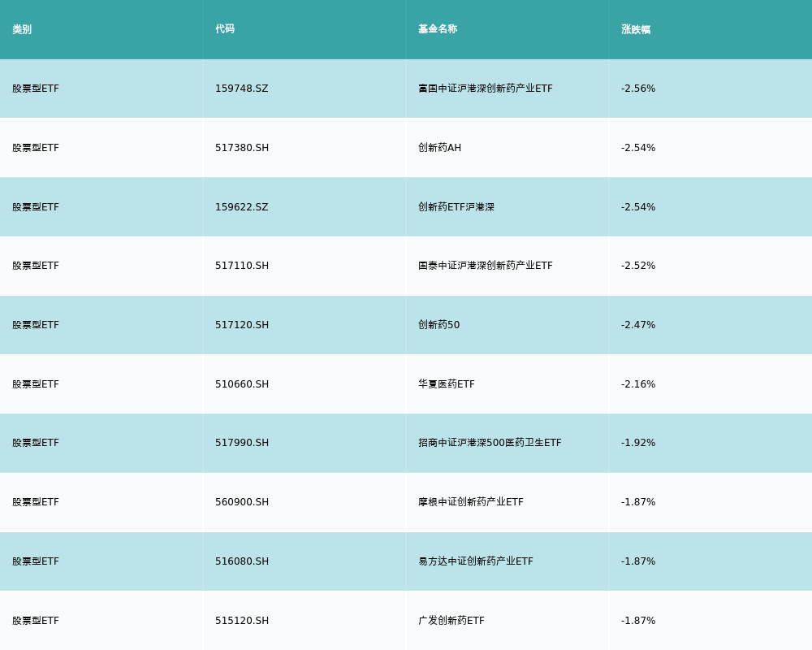Image resolution: width=812 pixels, height=650 pixels.
Task: Click fund name 富国中证沪港深创新药产业ETF
Action: point(486,89)
